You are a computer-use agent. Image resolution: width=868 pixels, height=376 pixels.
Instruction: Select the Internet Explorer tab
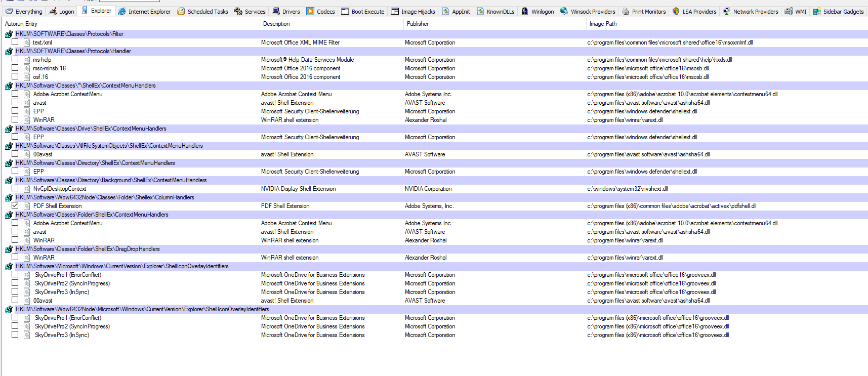[145, 12]
